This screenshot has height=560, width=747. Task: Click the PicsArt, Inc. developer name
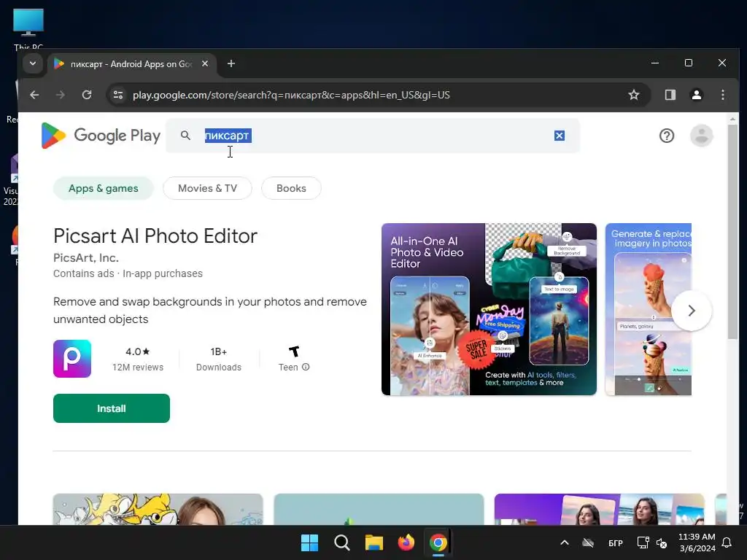(x=86, y=257)
